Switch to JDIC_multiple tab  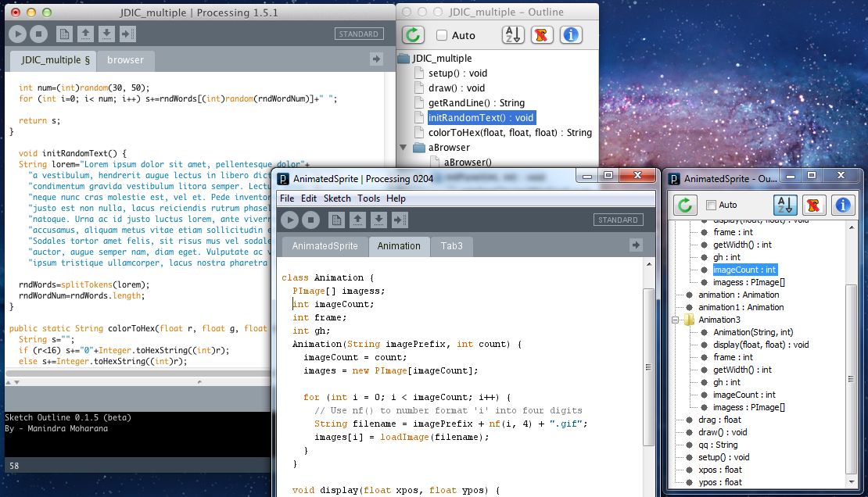coord(55,59)
